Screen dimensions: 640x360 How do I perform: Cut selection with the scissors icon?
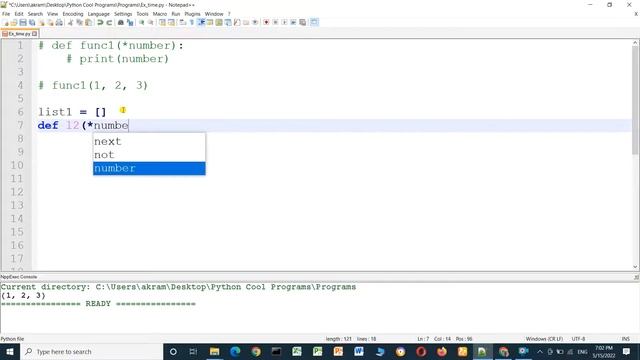tap(70, 22)
